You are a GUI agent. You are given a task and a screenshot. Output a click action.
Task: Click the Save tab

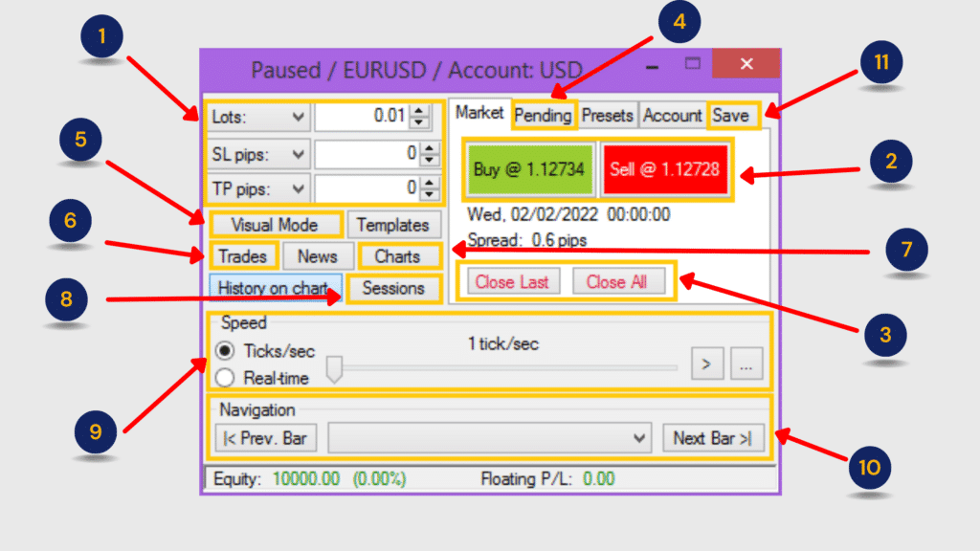(x=732, y=115)
